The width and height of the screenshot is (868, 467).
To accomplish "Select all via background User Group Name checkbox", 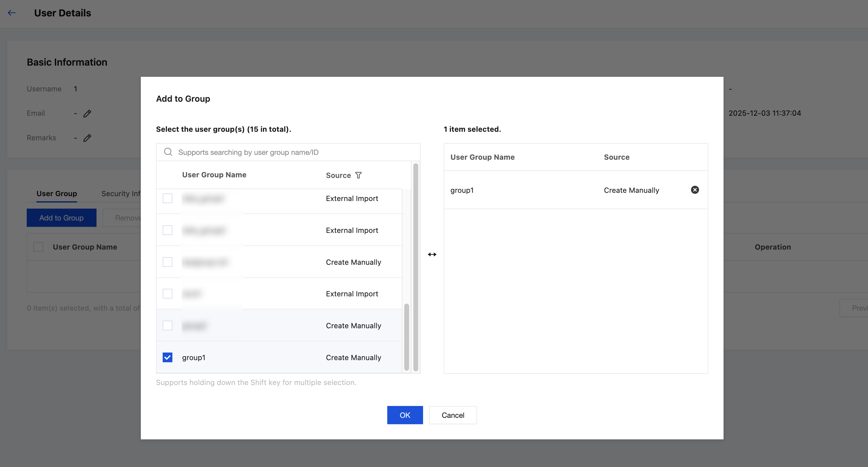I will click(x=39, y=247).
